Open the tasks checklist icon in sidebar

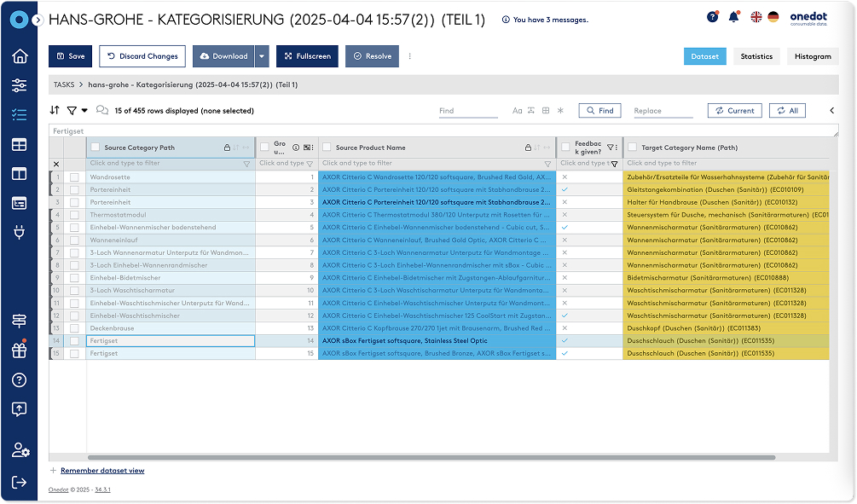pyautogui.click(x=19, y=114)
